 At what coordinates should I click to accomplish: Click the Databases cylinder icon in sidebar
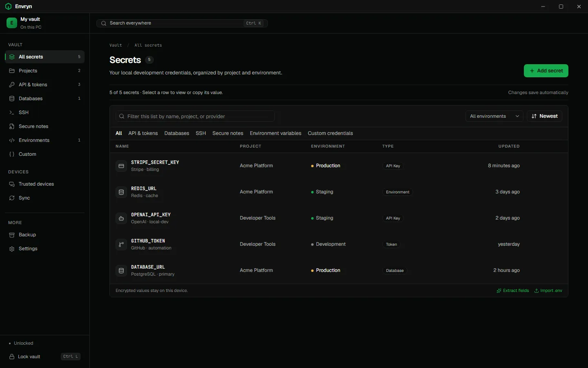12,99
